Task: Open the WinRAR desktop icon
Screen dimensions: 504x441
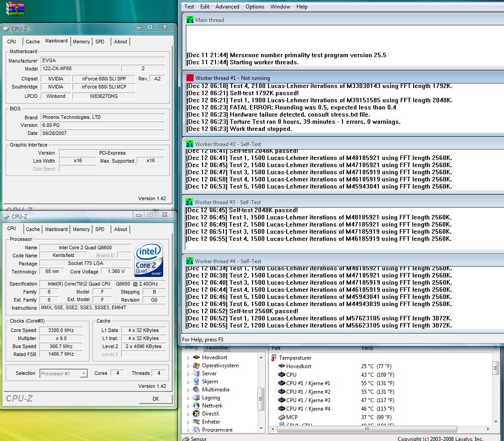Action: coord(15,8)
